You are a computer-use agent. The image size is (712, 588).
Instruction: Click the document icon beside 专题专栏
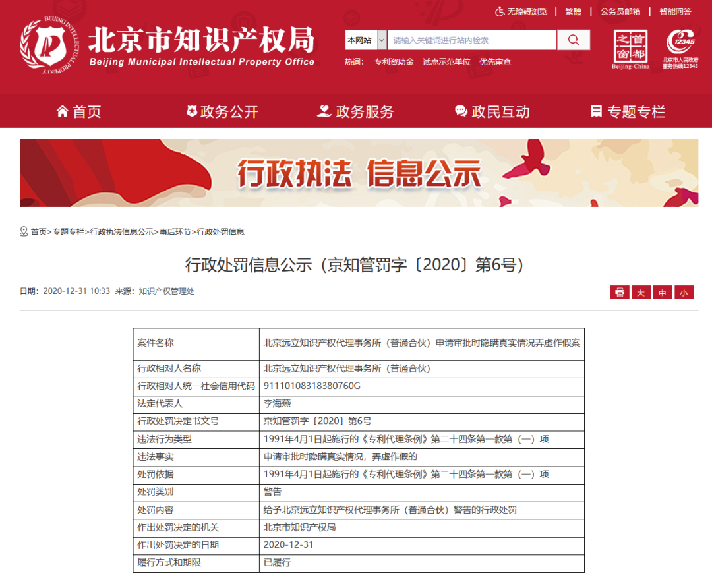596,111
